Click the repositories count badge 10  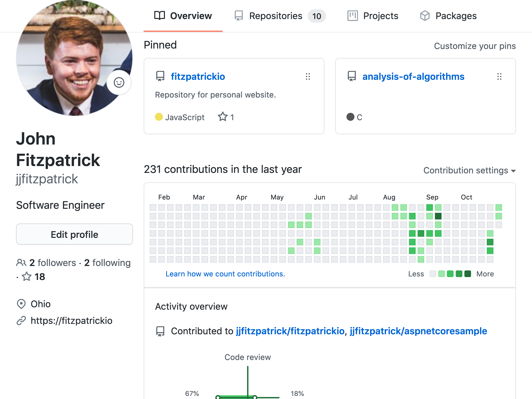(x=317, y=16)
